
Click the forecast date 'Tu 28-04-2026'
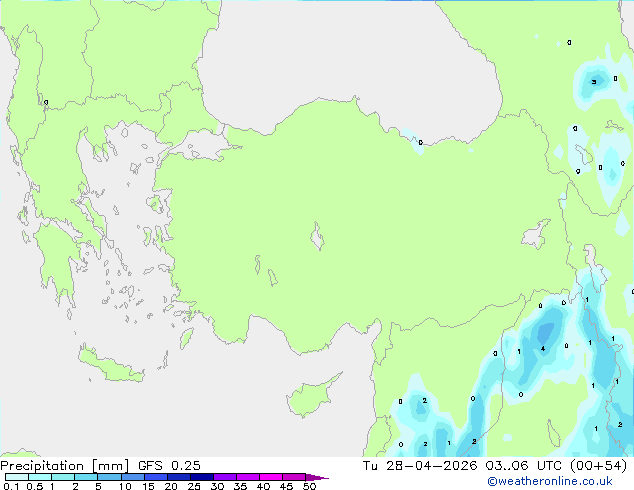[420, 466]
